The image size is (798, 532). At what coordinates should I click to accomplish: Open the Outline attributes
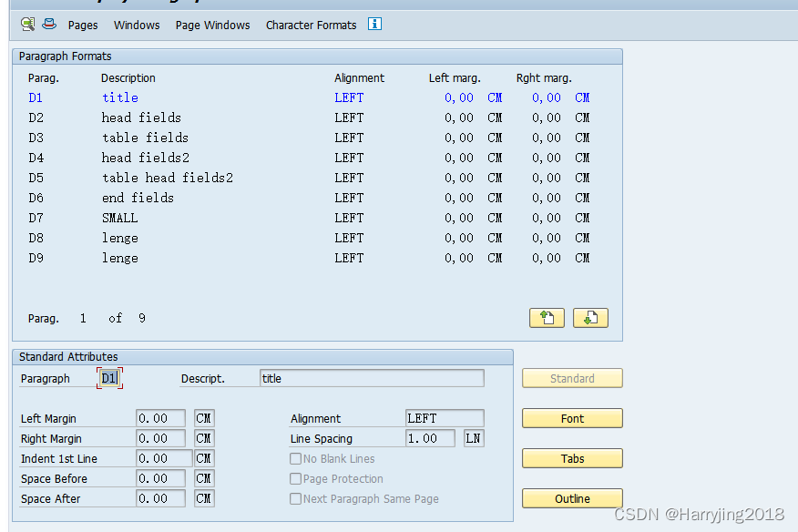(x=572, y=498)
